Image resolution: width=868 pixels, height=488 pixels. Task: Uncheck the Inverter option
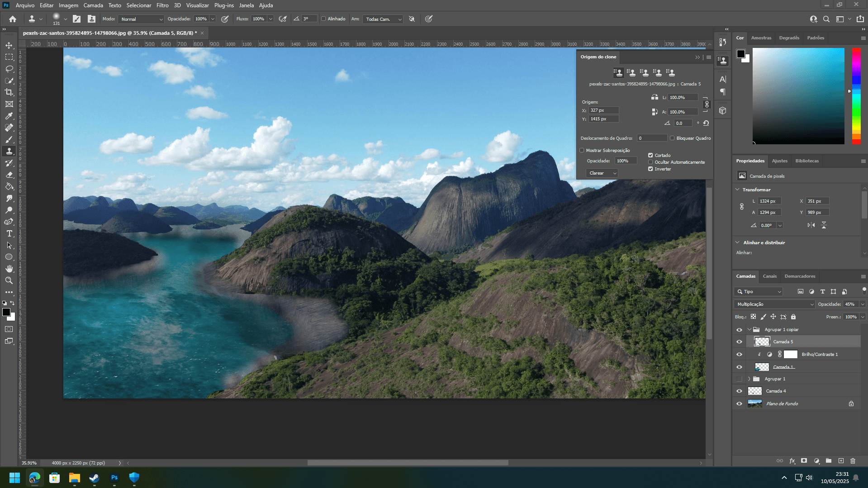(x=650, y=169)
